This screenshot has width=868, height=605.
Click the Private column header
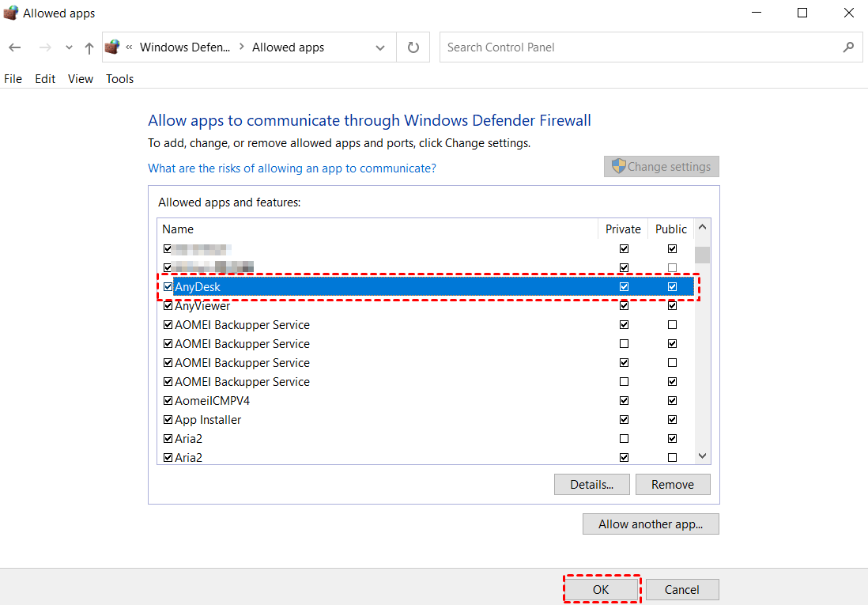pos(623,229)
